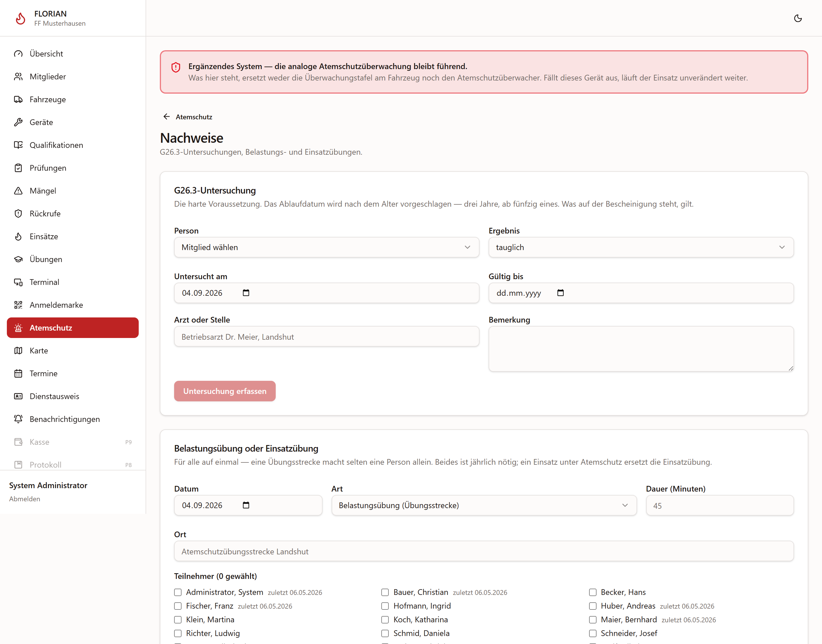Toggle dark mode moon icon
This screenshot has width=822, height=644.
pos(797,18)
